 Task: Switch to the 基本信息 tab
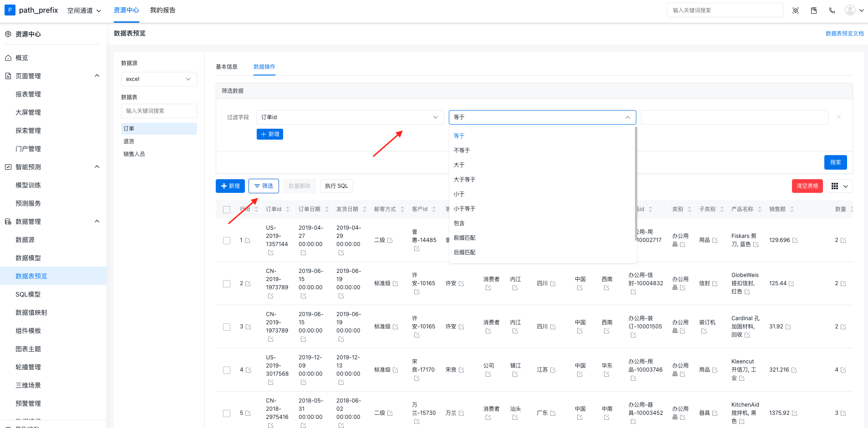[227, 67]
